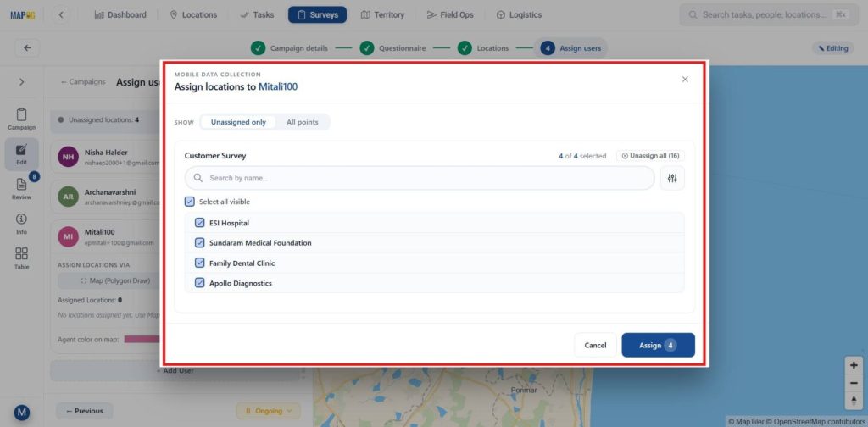Click the MAPOG logo
Screen dimensions: 868x427
[x=23, y=15]
